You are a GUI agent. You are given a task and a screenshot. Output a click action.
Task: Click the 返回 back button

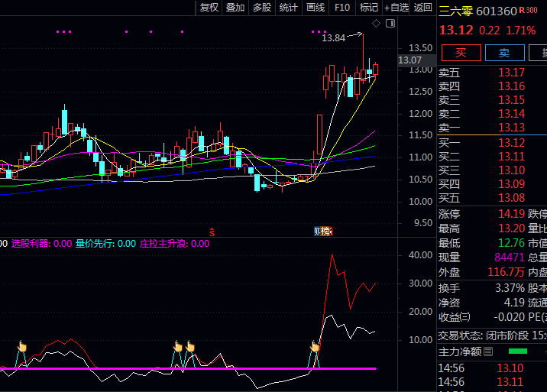click(x=422, y=8)
